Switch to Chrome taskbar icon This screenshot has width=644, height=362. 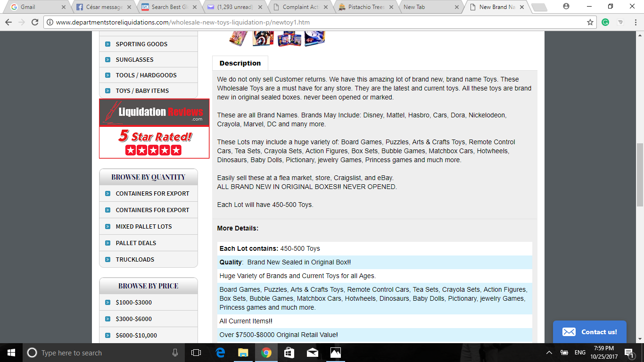tap(266, 353)
